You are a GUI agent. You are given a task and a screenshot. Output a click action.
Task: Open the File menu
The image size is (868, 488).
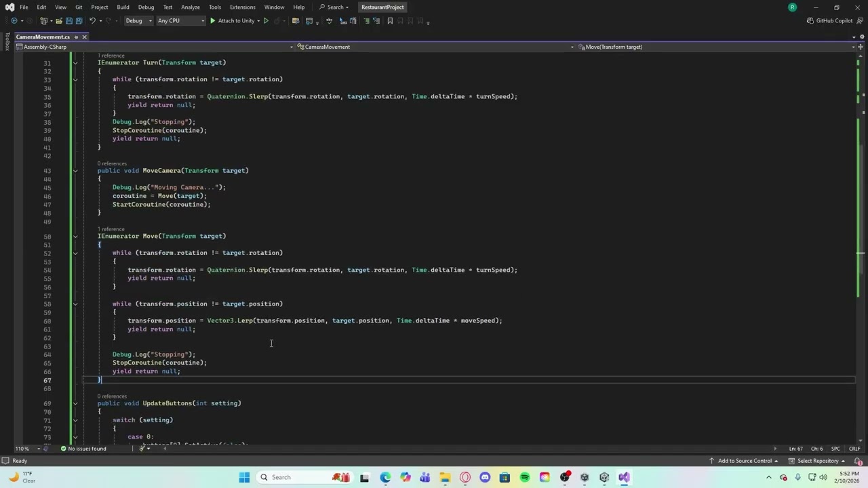coord(24,7)
